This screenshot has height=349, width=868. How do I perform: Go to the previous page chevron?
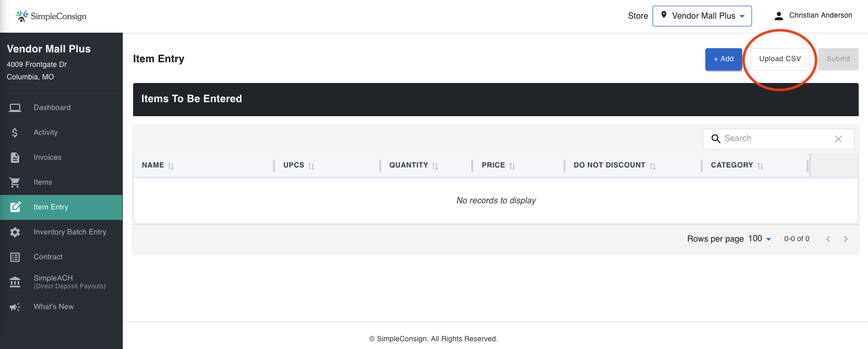tap(828, 239)
